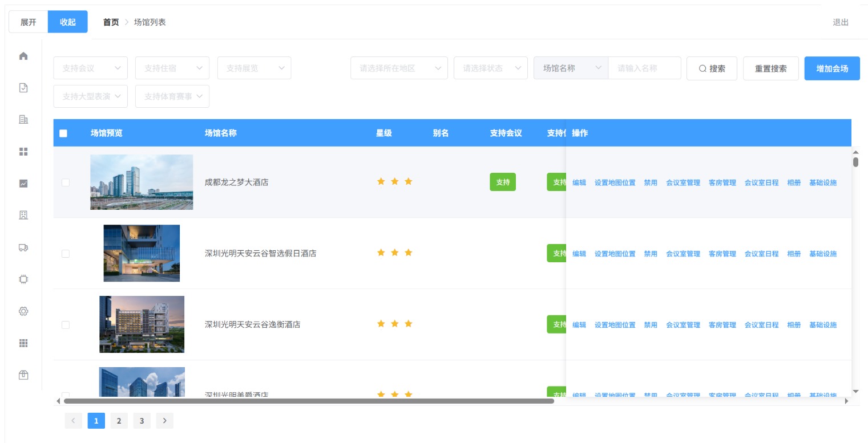Tick the select-all checkbox in table header
This screenshot has width=868, height=443.
[x=63, y=133]
